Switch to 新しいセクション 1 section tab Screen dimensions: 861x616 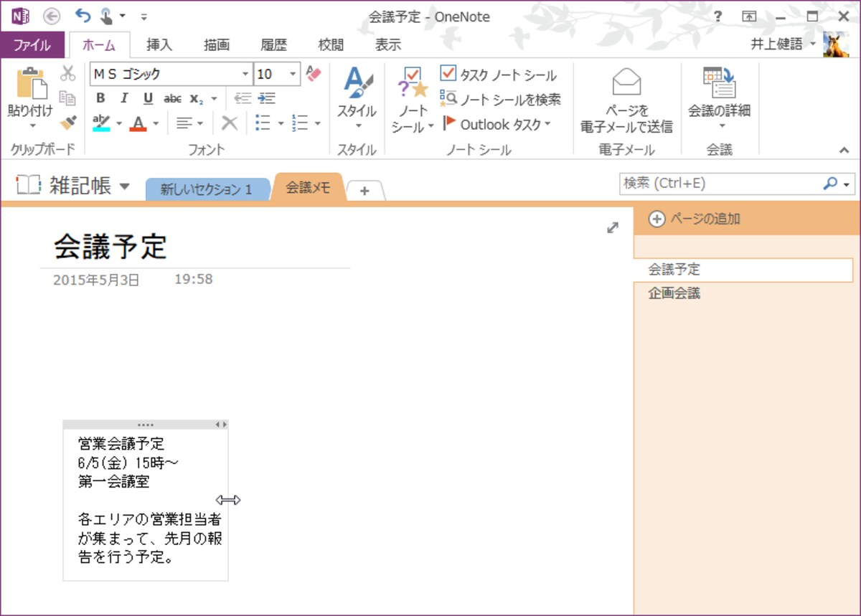click(x=207, y=189)
